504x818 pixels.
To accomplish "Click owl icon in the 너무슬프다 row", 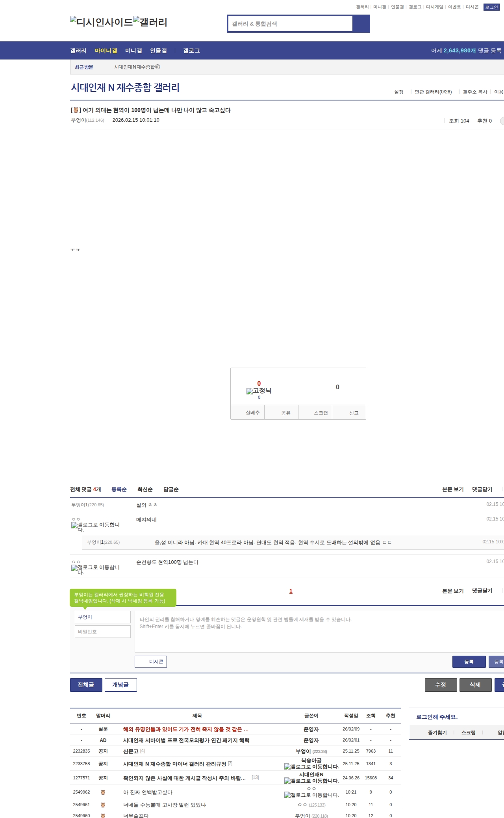I will pyautogui.click(x=103, y=815).
